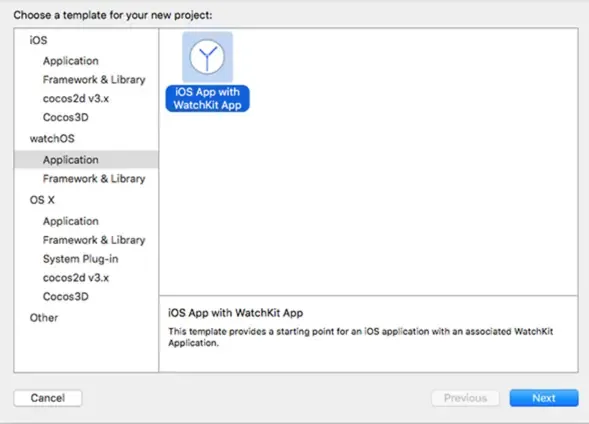
Task: Open Framework & Library under iOS
Action: [94, 80]
